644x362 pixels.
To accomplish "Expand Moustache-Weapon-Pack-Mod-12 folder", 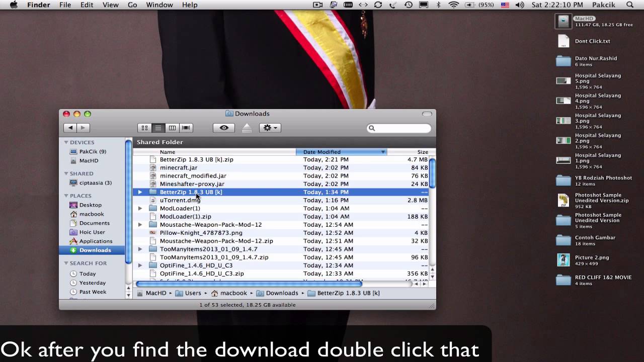I will 140,225.
